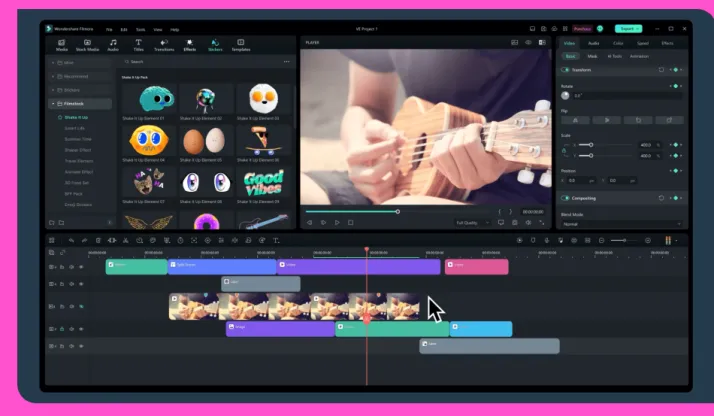Screen dimensions: 714x416
Task: Click the Play button in the player
Action: (337, 222)
